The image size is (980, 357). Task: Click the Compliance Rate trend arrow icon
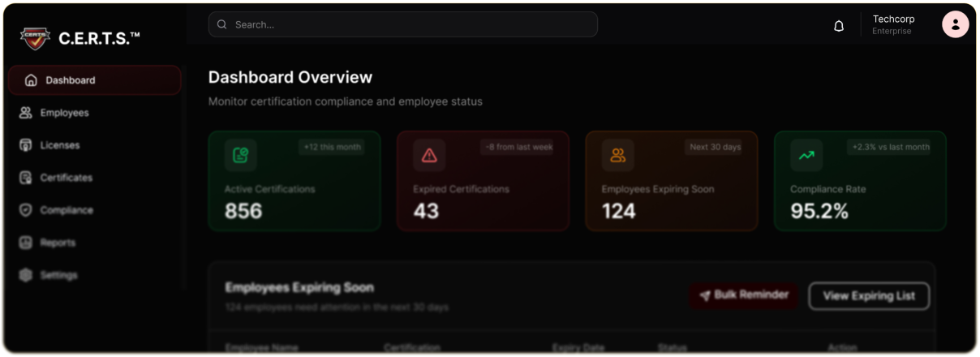pos(806,155)
